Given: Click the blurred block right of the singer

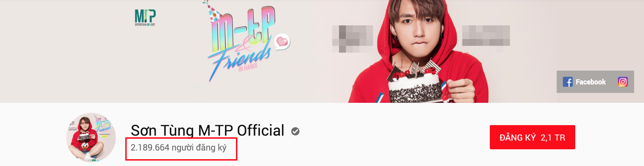Looking at the screenshot, I should point(486,36).
